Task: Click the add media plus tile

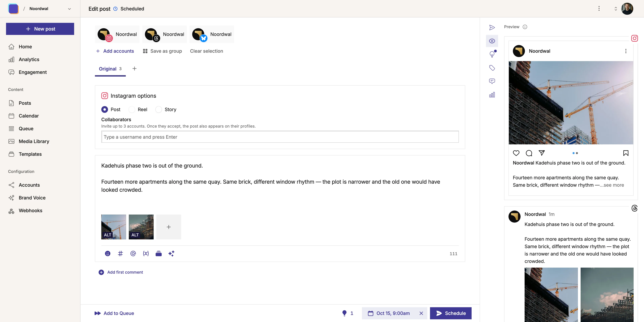Action: (x=169, y=227)
